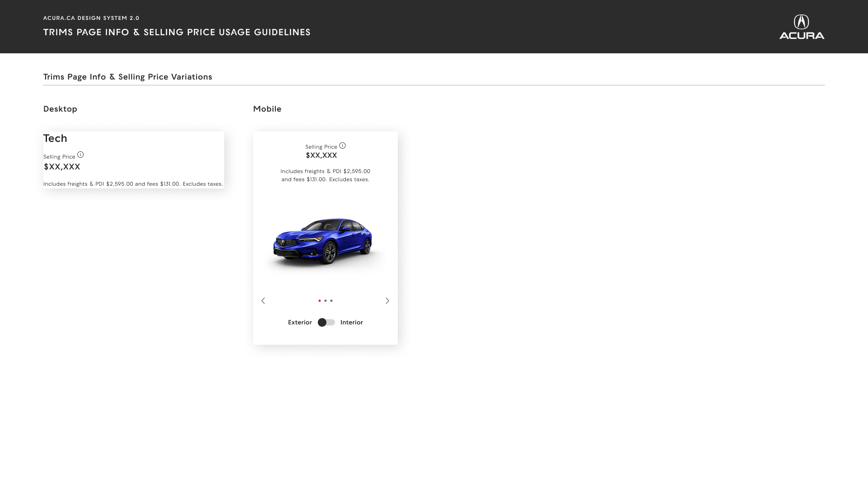Click the $XX,XXX price in the Mobile card
The image size is (868, 488).
(321, 155)
